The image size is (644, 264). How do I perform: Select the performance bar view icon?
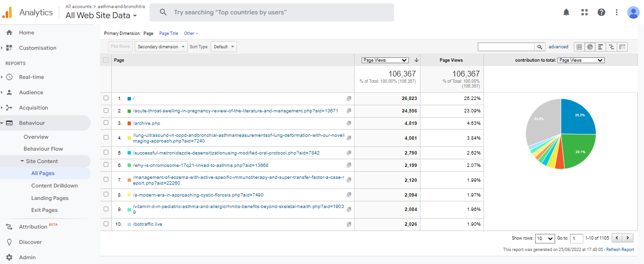tap(601, 47)
